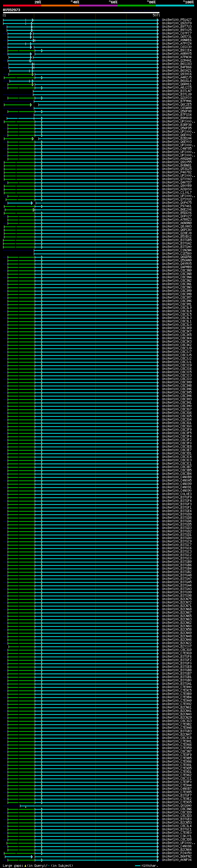Open hit UniRef100_C6TFC7
This screenshot has height=868, width=197.
177,33
